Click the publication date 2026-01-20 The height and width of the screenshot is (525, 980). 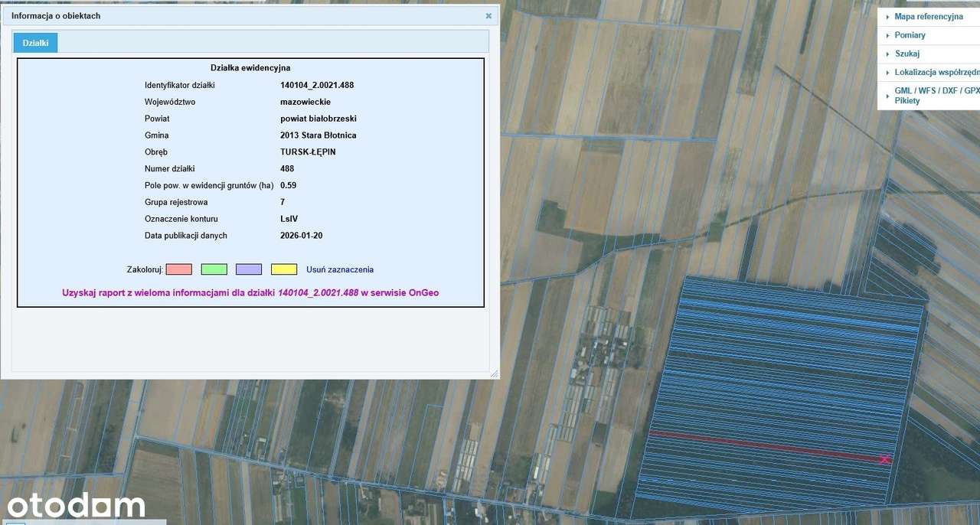[x=302, y=236]
